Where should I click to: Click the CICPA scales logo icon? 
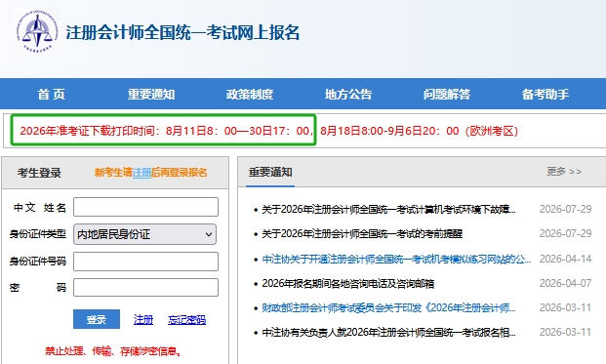37,31
